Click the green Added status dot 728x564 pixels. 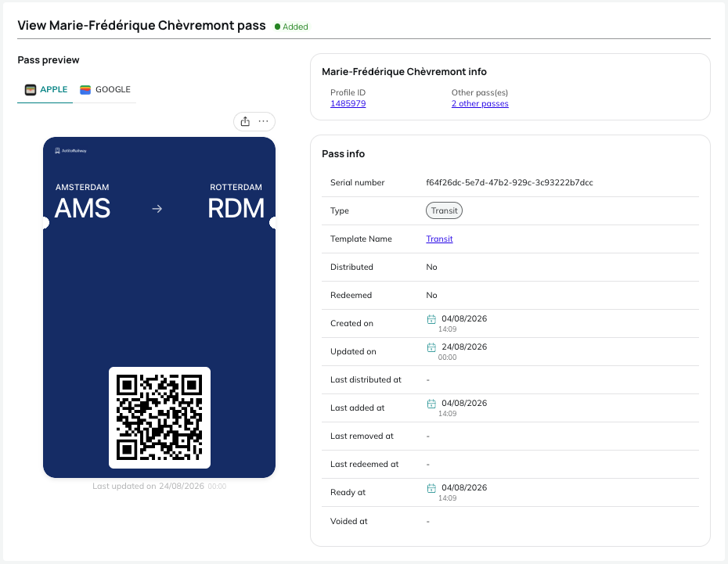[x=277, y=27]
